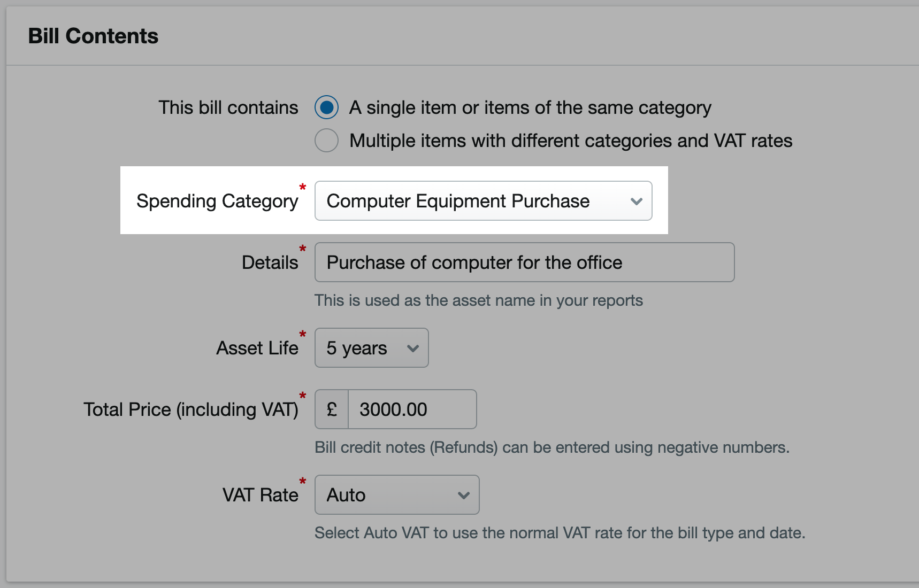Image resolution: width=919 pixels, height=588 pixels.
Task: Click the VAT Rate dropdown chevron
Action: 463,496
